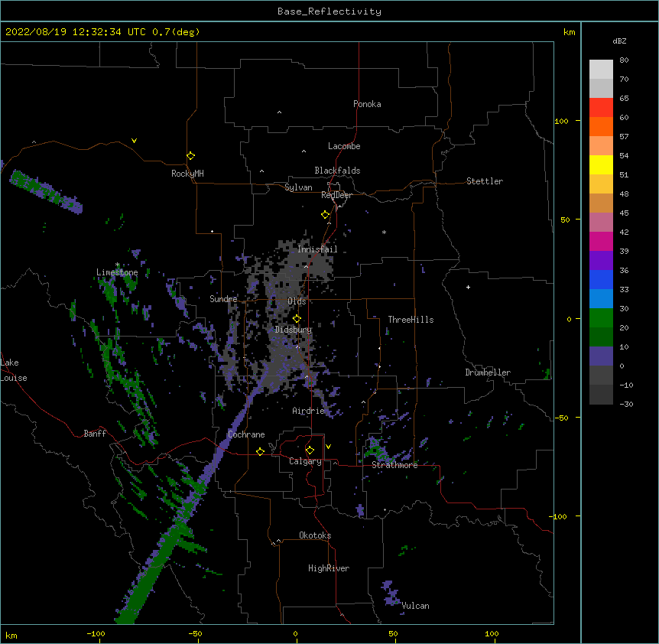Viewport: 659px width, 644px height.
Task: Click the Stettler label
Action: 485,181
